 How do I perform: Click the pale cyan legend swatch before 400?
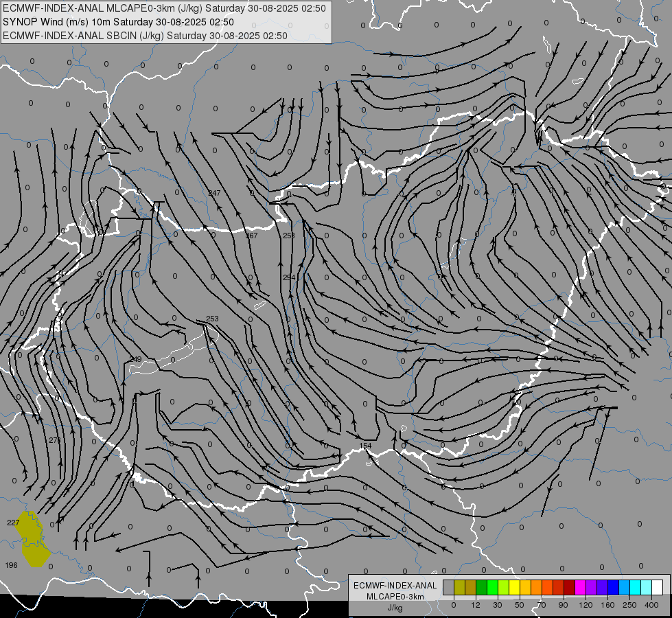647,587
